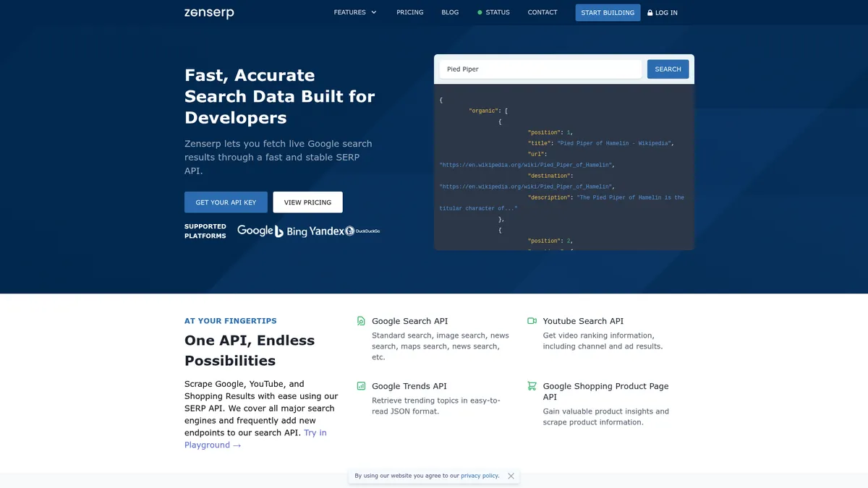Click the "Pied Piper of Hamelin - Wikipedia" title text

point(615,143)
